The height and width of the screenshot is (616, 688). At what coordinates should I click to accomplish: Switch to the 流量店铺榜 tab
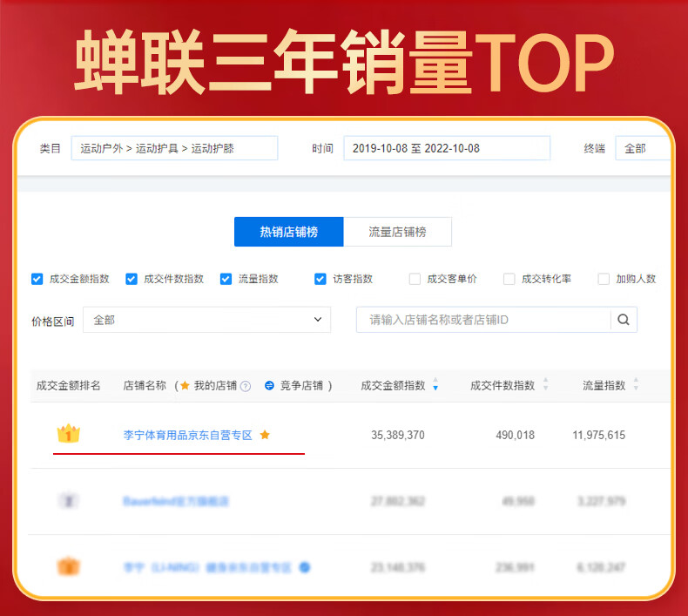click(397, 232)
